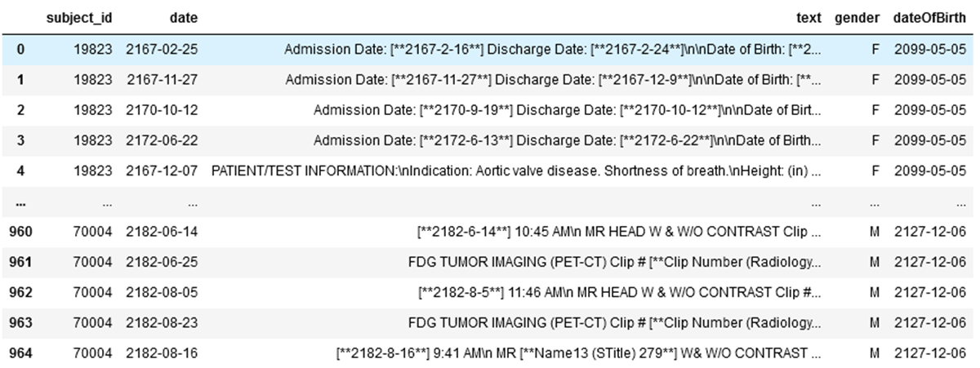Viewport: 980px width, 368px height.
Task: Select row index 0
Action: click(20, 50)
